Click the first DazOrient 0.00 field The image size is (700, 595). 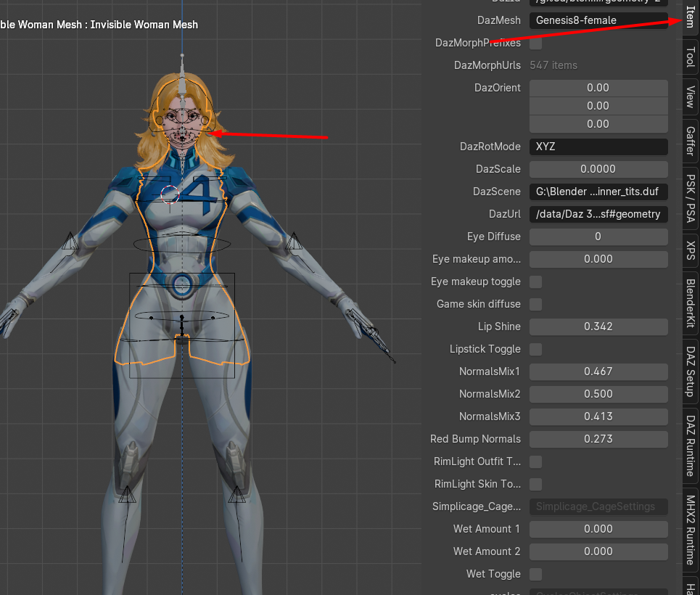(x=598, y=88)
